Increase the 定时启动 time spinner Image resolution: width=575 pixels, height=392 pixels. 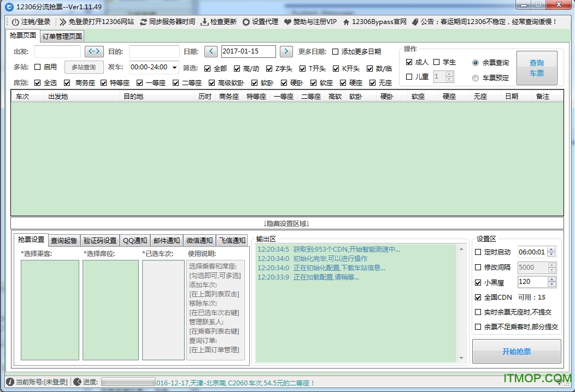[x=551, y=250]
